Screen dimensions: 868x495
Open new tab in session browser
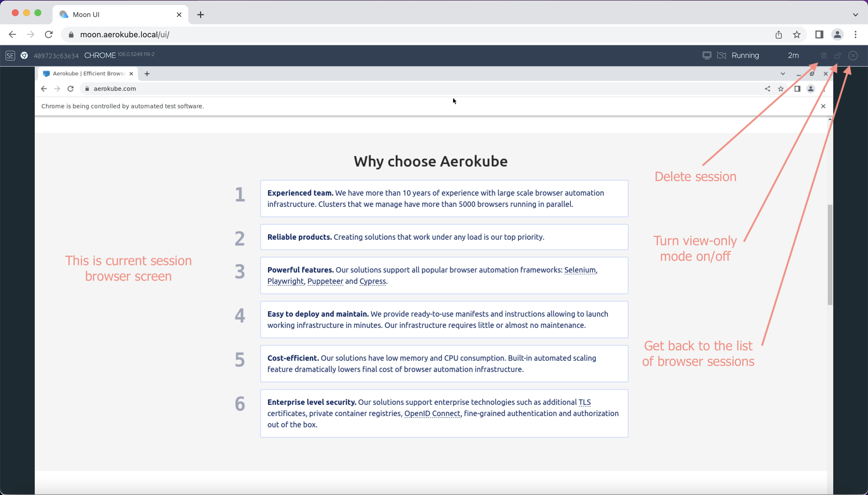pos(147,74)
